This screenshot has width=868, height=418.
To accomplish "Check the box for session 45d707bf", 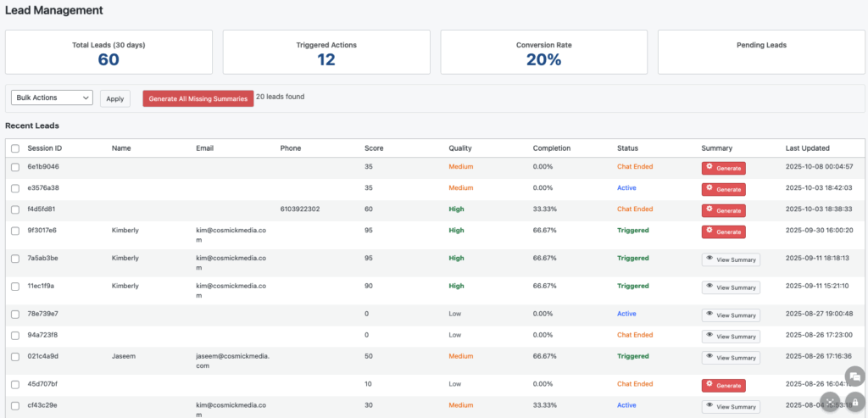I will [x=15, y=384].
